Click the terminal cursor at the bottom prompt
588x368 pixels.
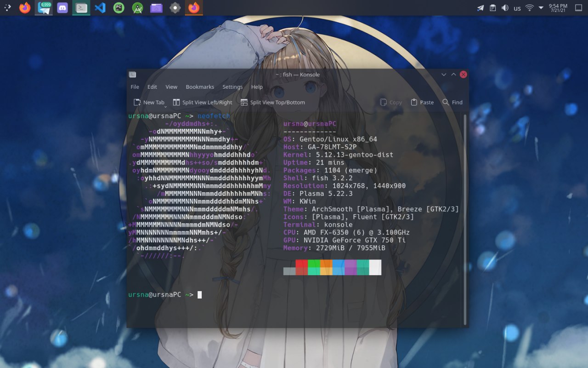[200, 295]
